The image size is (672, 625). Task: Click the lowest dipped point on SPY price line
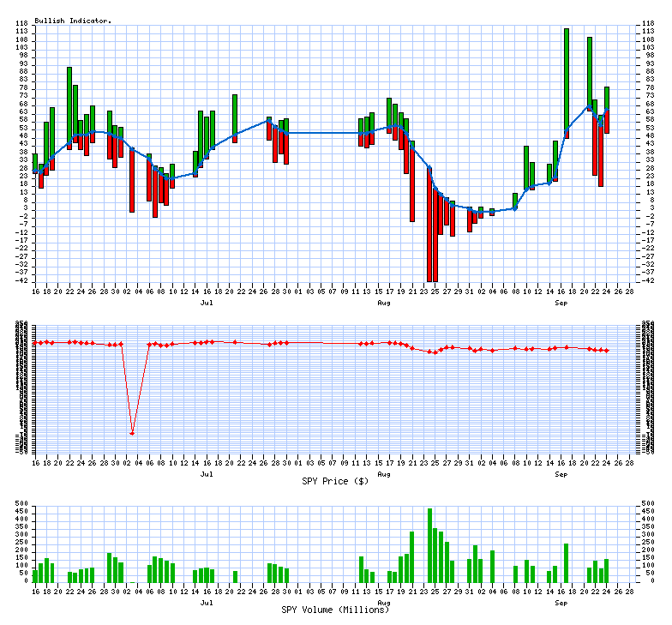(x=132, y=433)
